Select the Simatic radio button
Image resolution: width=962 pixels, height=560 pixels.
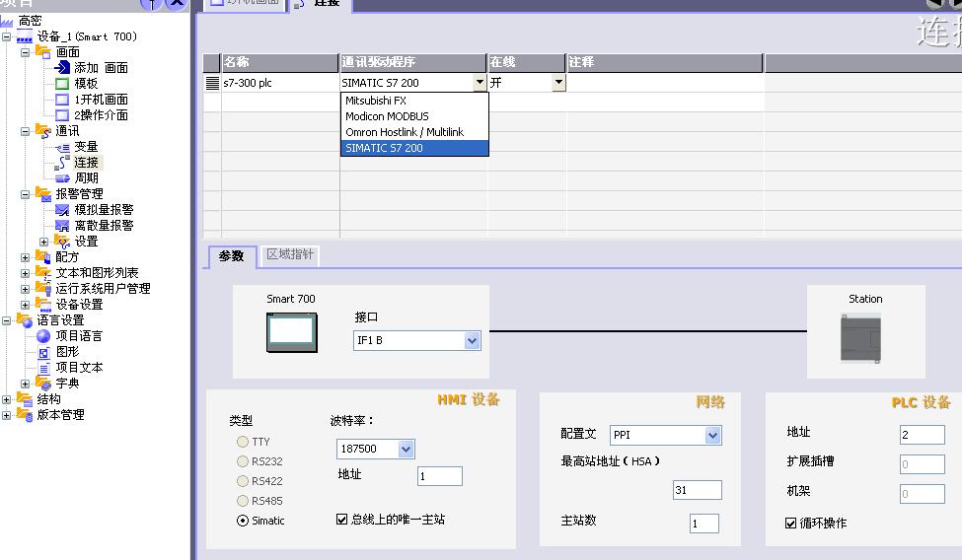pyautogui.click(x=243, y=521)
